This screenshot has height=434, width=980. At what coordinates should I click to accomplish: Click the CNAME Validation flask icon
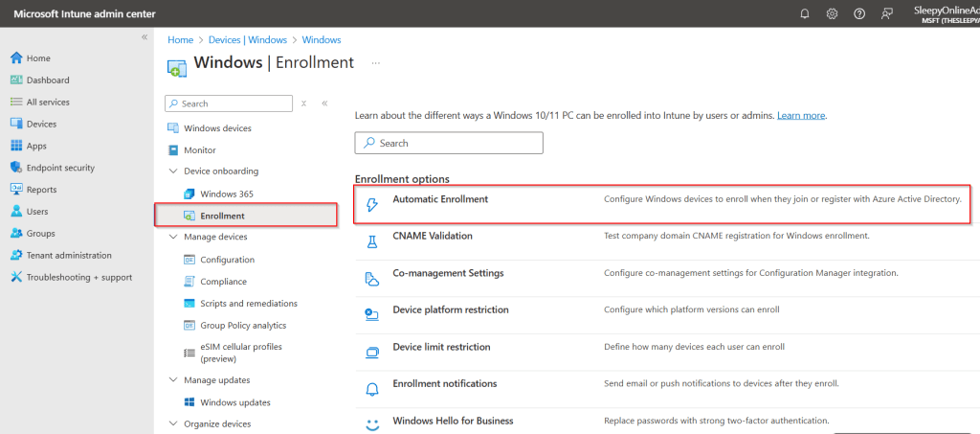point(372,240)
